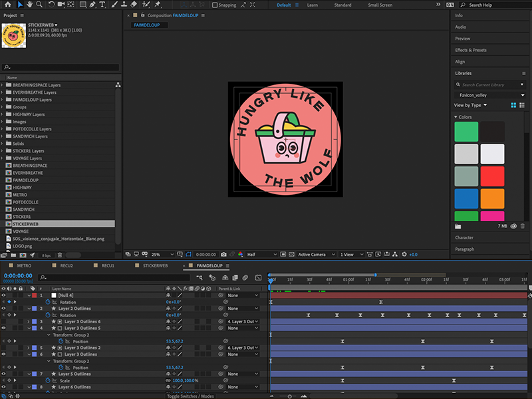Select the Roto Brush tool
This screenshot has height=399, width=532.
pos(146,5)
